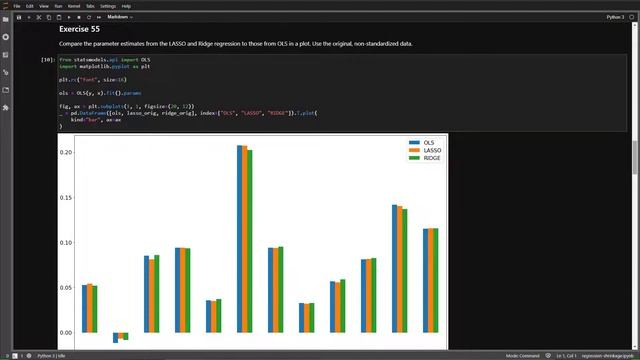Screen dimensions: 640x360
Task: Click the trusted shield status icon
Action: pyautogui.click(x=548, y=356)
